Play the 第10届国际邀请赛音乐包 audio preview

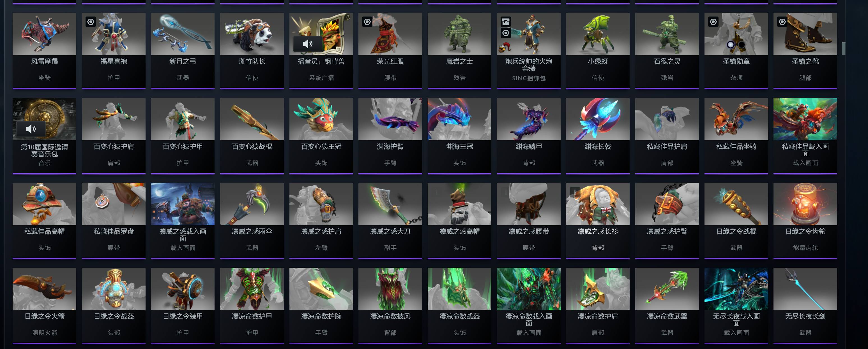(x=31, y=129)
